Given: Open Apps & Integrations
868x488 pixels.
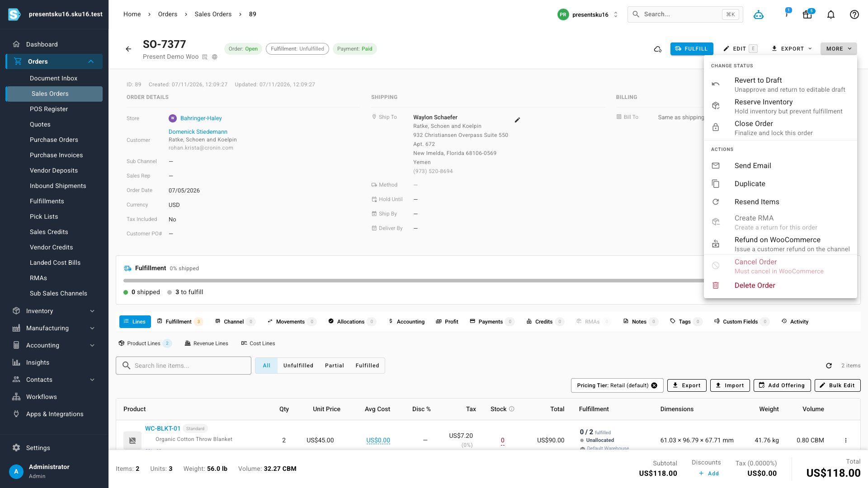Looking at the screenshot, I should pyautogui.click(x=54, y=414).
